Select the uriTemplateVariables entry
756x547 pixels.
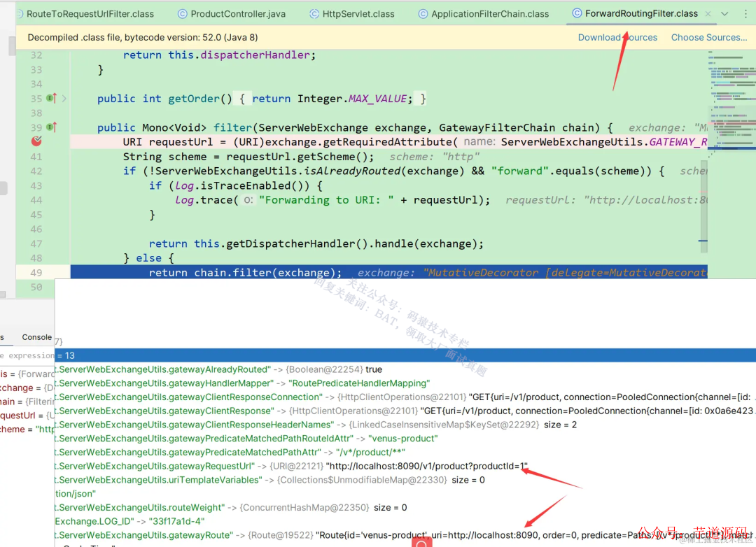click(x=270, y=480)
